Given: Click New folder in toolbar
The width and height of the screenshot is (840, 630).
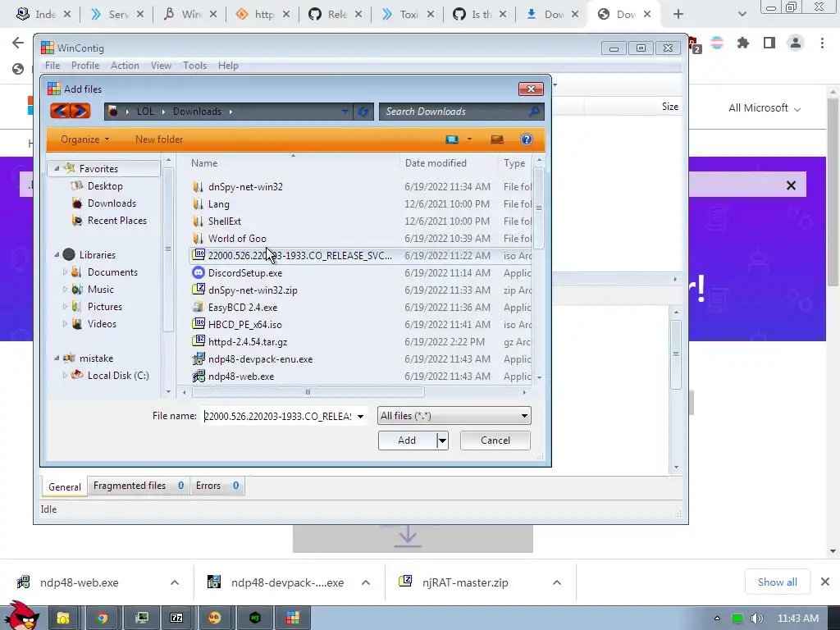Looking at the screenshot, I should click(x=159, y=139).
